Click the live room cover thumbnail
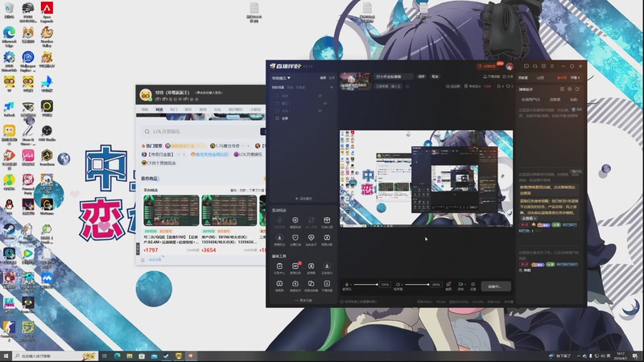Viewport: 644px width, 362px height. click(x=355, y=81)
